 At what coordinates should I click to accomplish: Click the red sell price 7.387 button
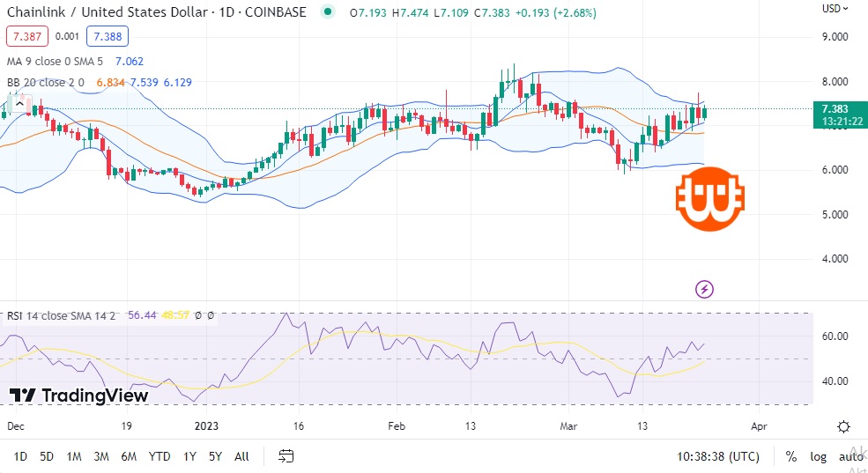pyautogui.click(x=27, y=36)
